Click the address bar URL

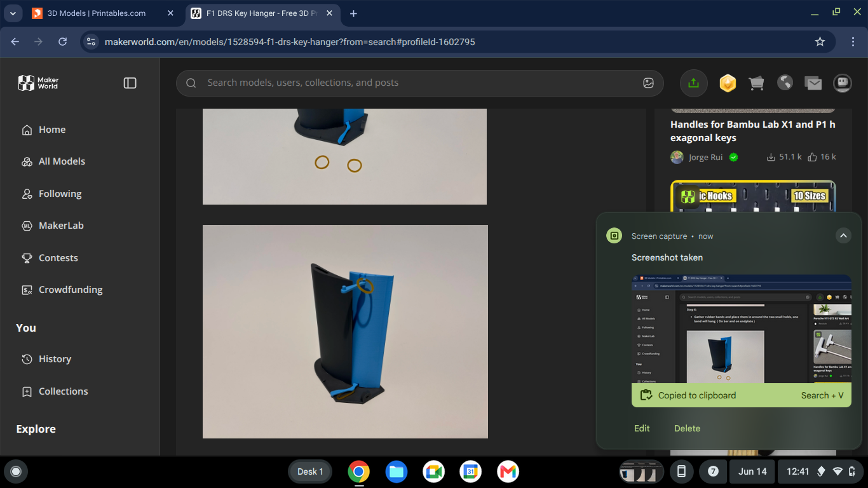pyautogui.click(x=290, y=42)
